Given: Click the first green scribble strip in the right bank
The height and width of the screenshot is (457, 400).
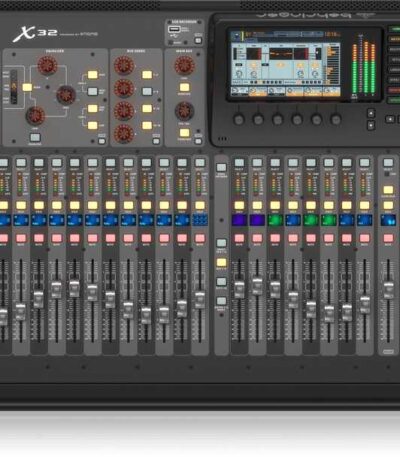Looking at the screenshot, I should [275, 220].
